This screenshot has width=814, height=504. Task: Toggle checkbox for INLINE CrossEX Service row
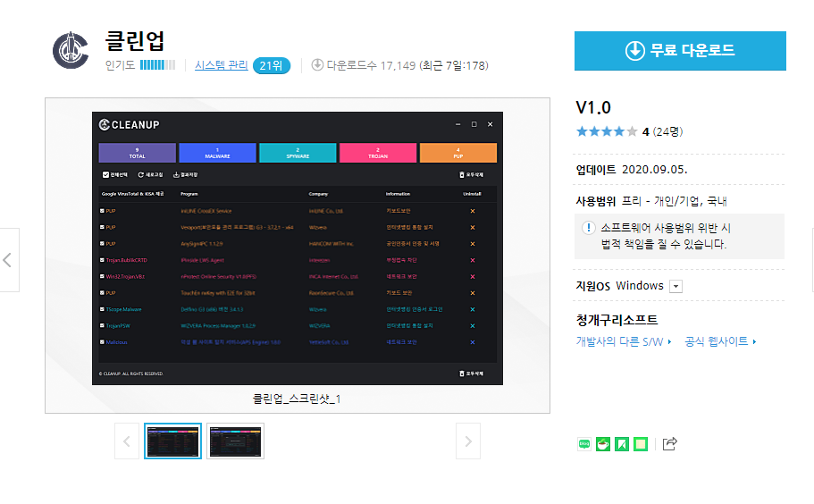pyautogui.click(x=102, y=211)
